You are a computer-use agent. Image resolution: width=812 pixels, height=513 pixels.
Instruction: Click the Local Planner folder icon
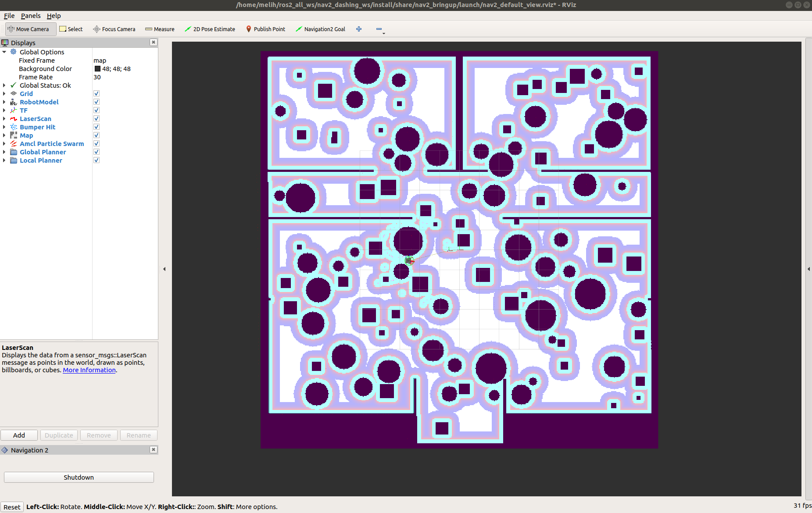click(14, 160)
